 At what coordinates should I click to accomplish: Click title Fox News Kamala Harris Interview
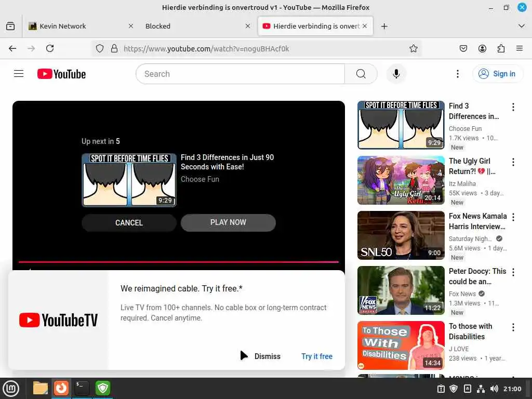coord(478,221)
